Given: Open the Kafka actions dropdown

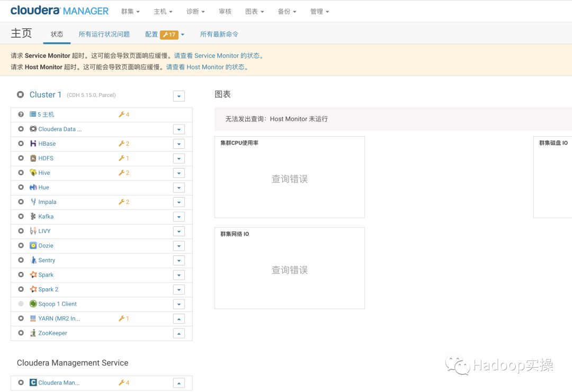Looking at the screenshot, I should (179, 217).
